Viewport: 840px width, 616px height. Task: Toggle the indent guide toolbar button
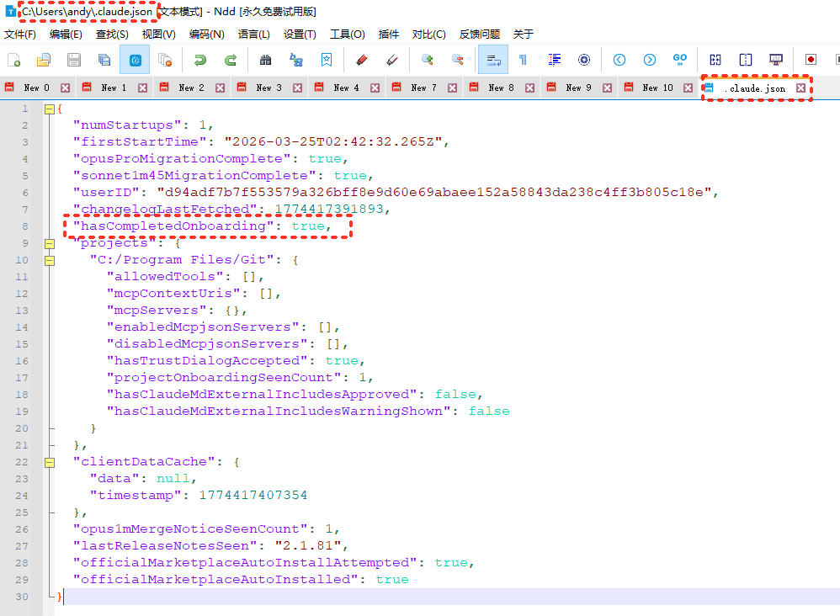pyautogui.click(x=554, y=60)
